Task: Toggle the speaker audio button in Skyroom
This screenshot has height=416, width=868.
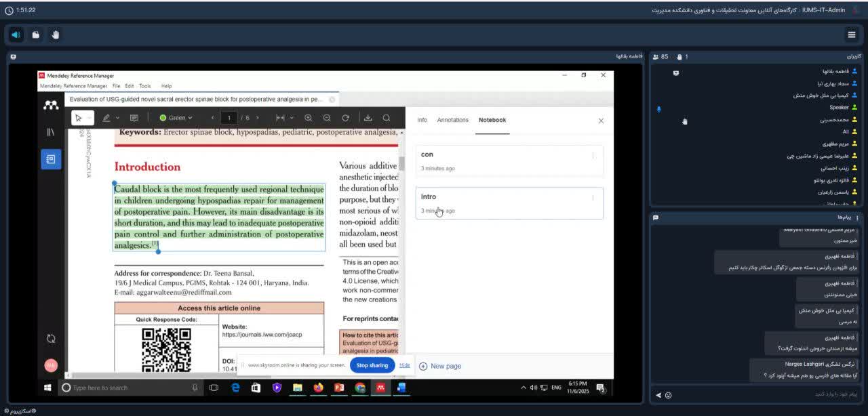Action: click(16, 35)
